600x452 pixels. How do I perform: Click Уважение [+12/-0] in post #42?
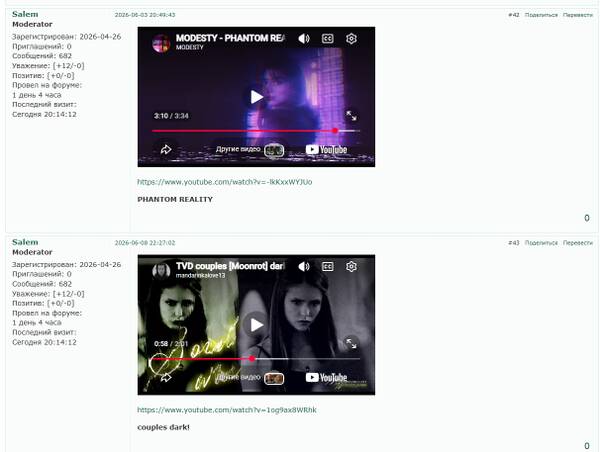point(48,66)
